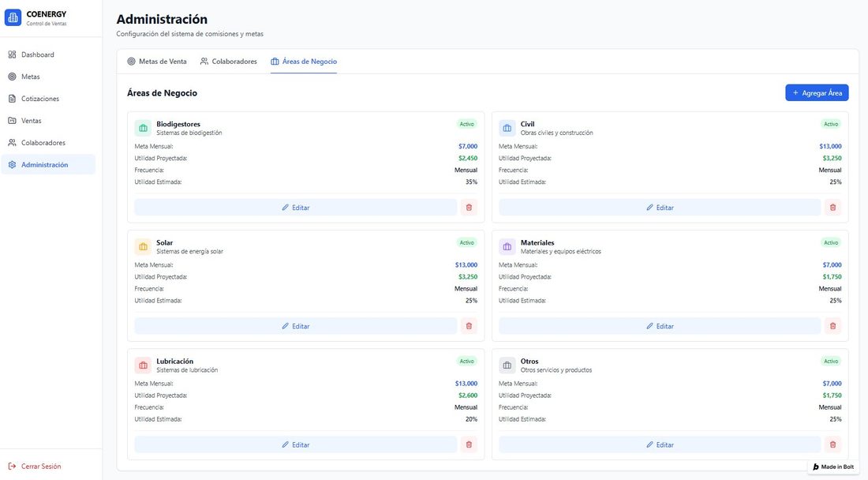Open the Colaboradores sidebar page
Image resolution: width=868 pixels, height=480 pixels.
point(48,142)
